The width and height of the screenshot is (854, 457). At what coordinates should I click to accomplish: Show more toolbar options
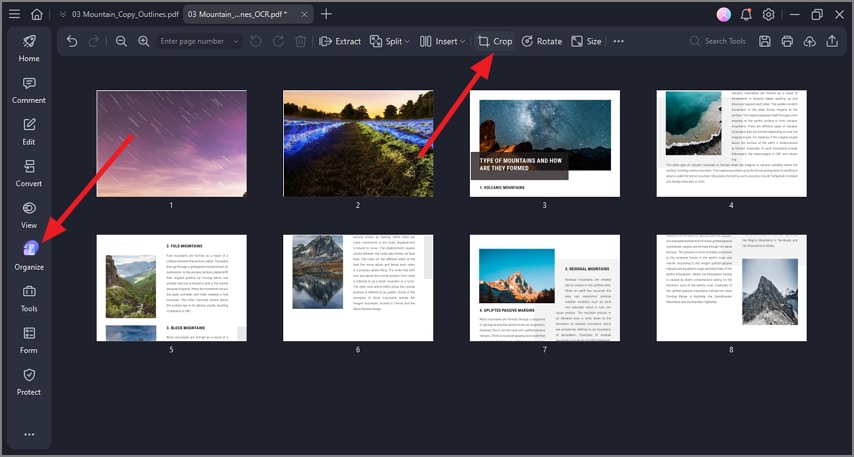pos(619,41)
